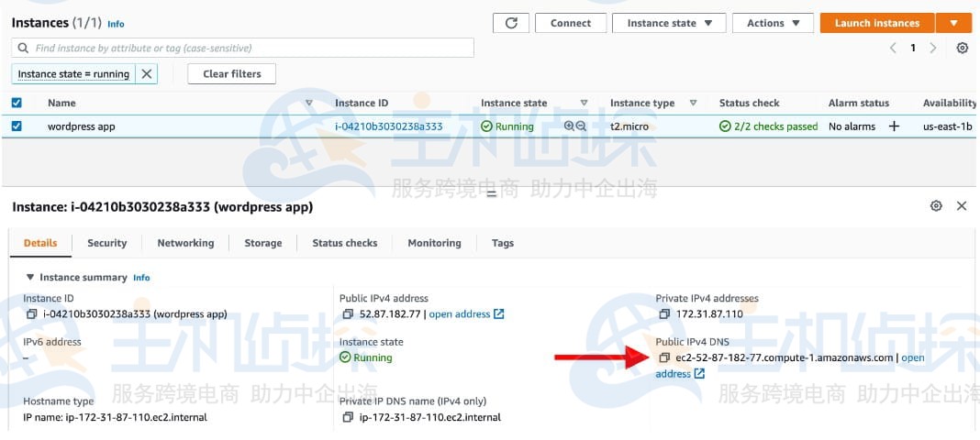Screen dimensions: 980x440
Task: Copy the Instance ID in summary
Action: pos(32,313)
